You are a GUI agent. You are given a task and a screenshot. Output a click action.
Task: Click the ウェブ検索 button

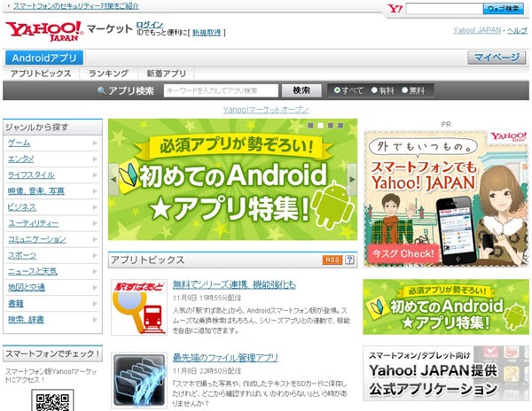pyautogui.click(x=503, y=9)
